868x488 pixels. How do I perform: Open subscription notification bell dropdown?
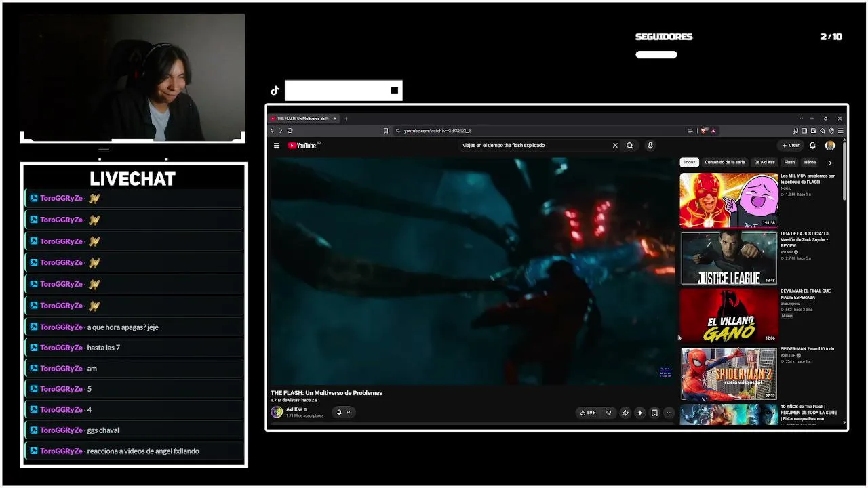pyautogui.click(x=344, y=412)
